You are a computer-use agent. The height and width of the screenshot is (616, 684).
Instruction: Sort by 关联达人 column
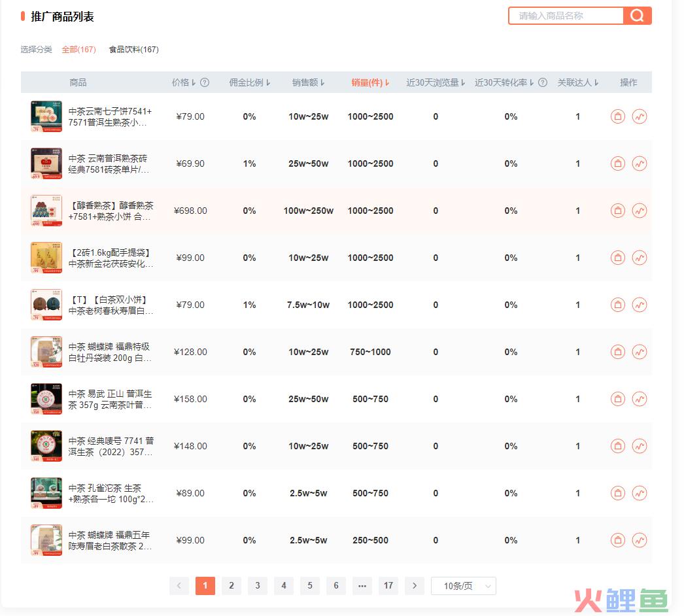click(x=577, y=82)
